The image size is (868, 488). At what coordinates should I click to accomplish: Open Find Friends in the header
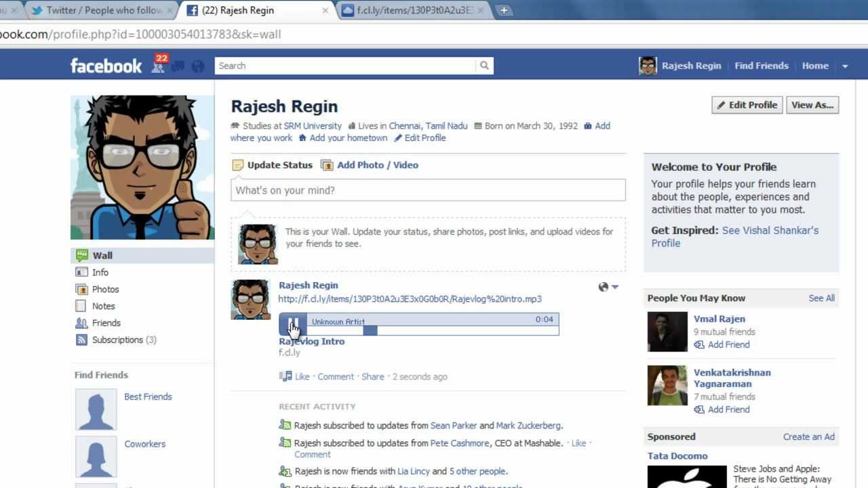(x=762, y=66)
